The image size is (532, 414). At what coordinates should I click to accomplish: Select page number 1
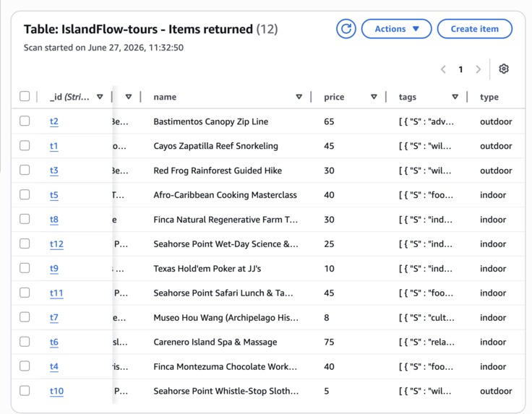pyautogui.click(x=460, y=69)
